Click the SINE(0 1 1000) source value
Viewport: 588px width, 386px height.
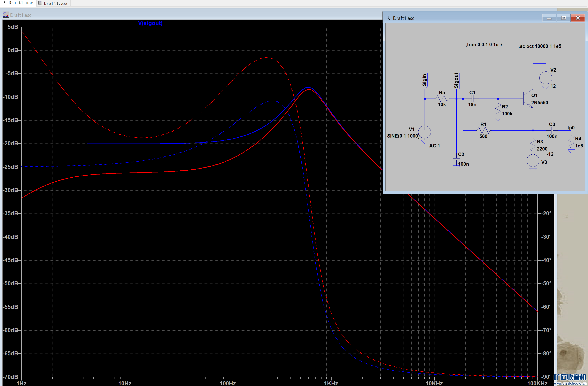click(403, 136)
